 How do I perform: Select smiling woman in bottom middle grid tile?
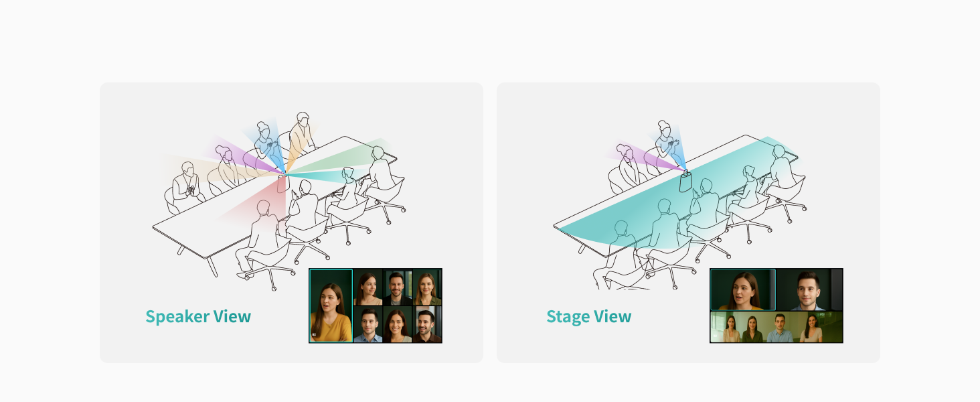pos(397,325)
